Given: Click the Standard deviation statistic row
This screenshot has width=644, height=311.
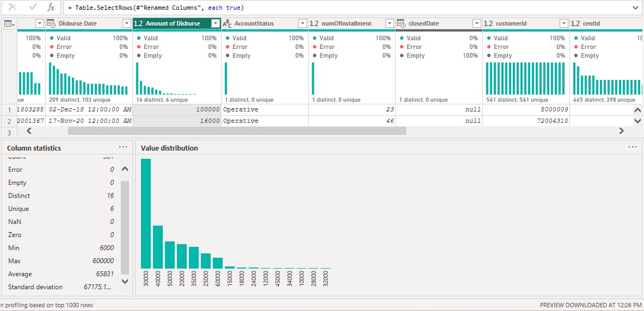Looking at the screenshot, I should coord(61,287).
